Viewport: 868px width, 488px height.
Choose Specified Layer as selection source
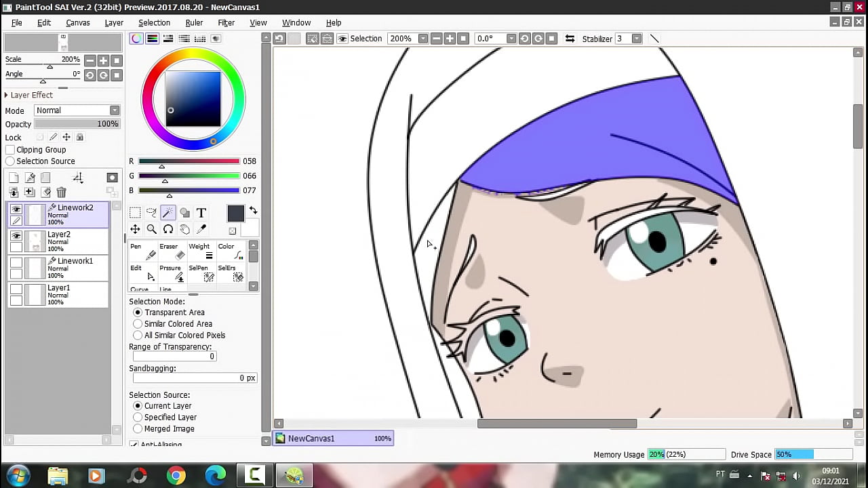pyautogui.click(x=138, y=418)
